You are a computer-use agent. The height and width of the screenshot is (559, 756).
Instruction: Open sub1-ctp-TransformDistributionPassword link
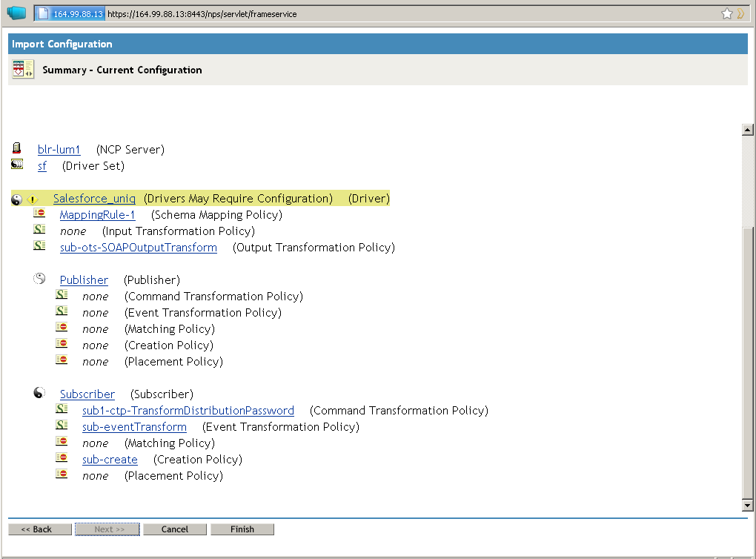click(188, 411)
